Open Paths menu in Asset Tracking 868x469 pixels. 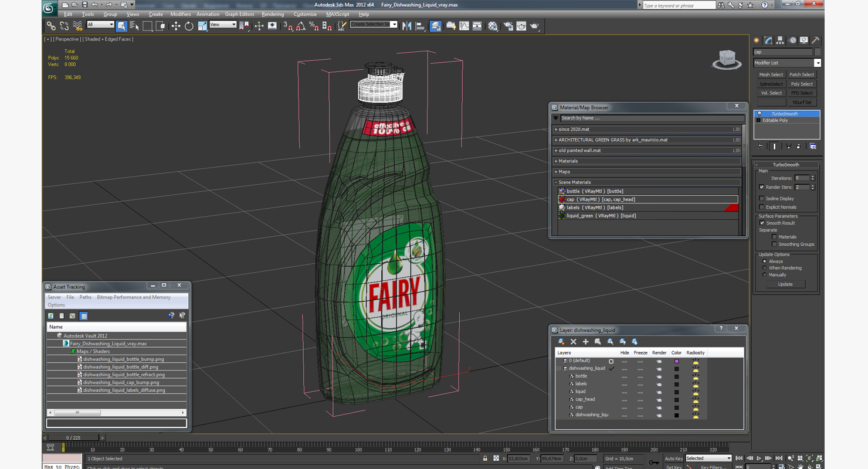coord(86,297)
